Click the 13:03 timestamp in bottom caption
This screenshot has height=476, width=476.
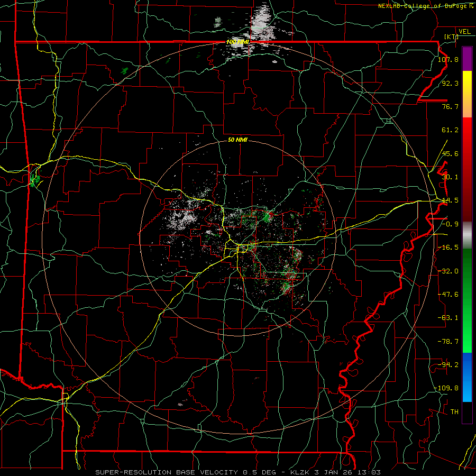(370, 472)
